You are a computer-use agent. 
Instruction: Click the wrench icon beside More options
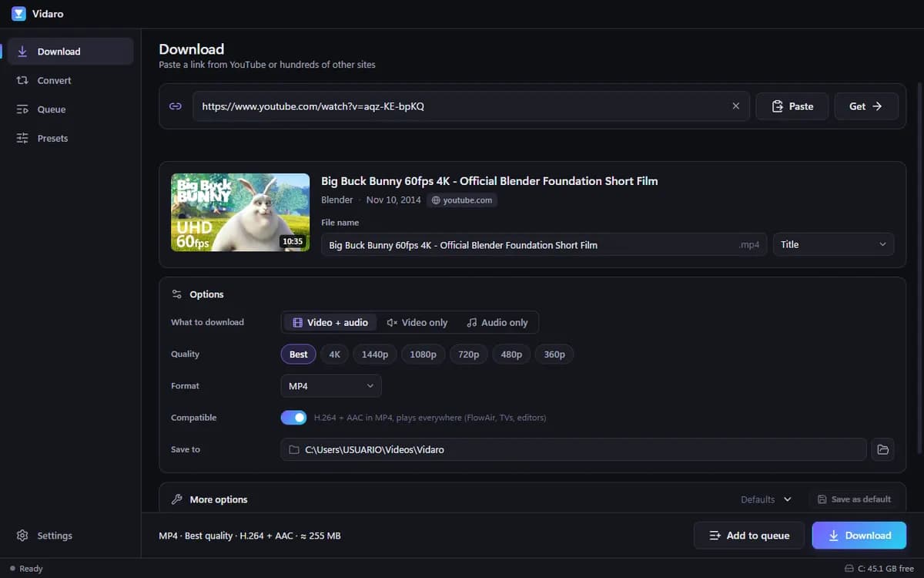tap(176, 499)
